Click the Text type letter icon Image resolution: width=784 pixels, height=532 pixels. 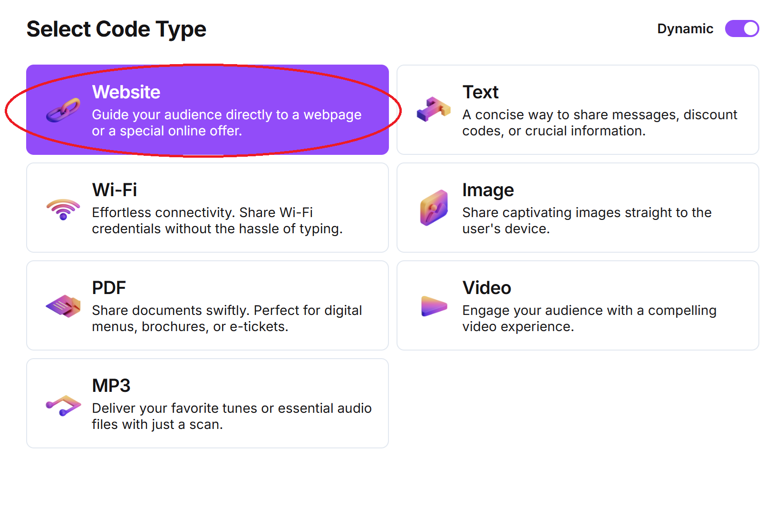click(433, 109)
